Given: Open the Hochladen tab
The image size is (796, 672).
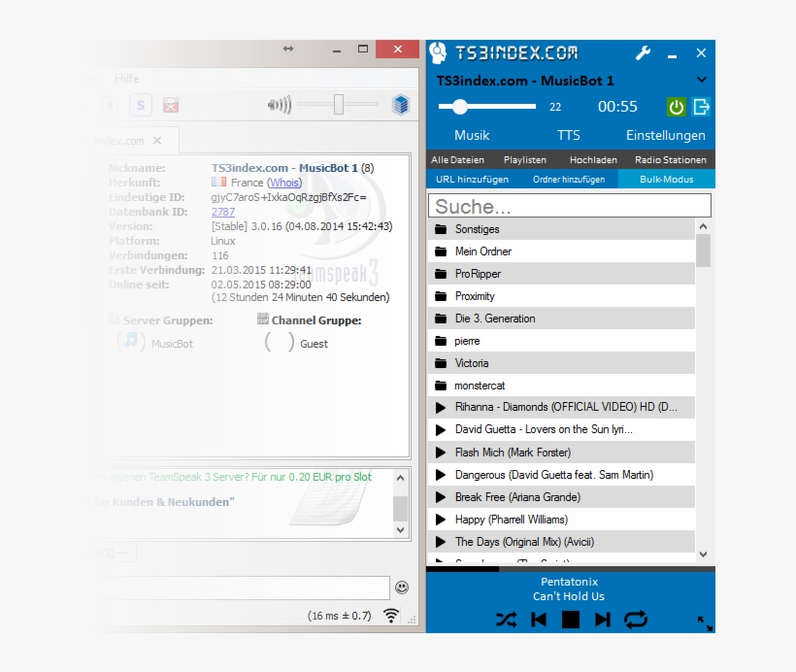Looking at the screenshot, I should pos(593,159).
